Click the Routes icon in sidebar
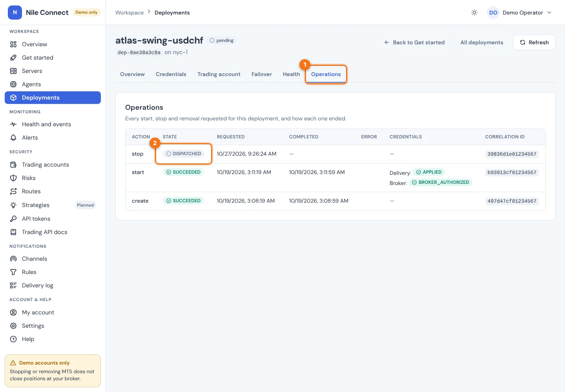This screenshot has width=565, height=392. [x=13, y=191]
